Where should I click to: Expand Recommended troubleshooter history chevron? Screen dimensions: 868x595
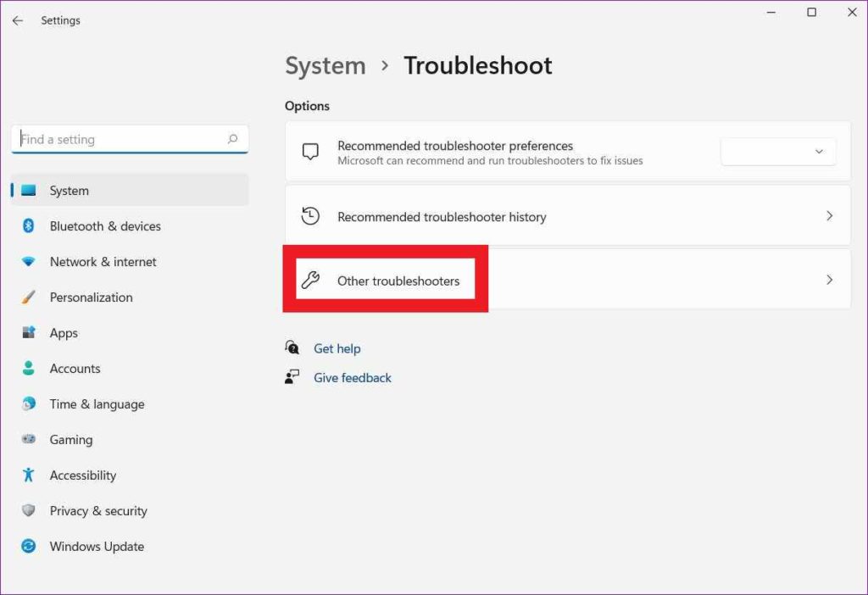pos(829,216)
